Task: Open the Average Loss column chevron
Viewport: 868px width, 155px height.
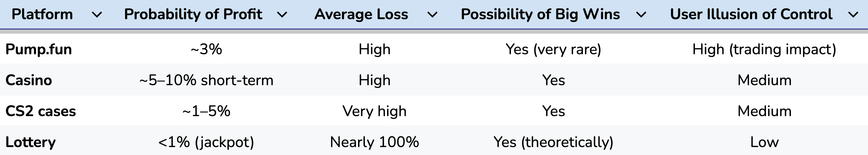Action: click(x=432, y=15)
